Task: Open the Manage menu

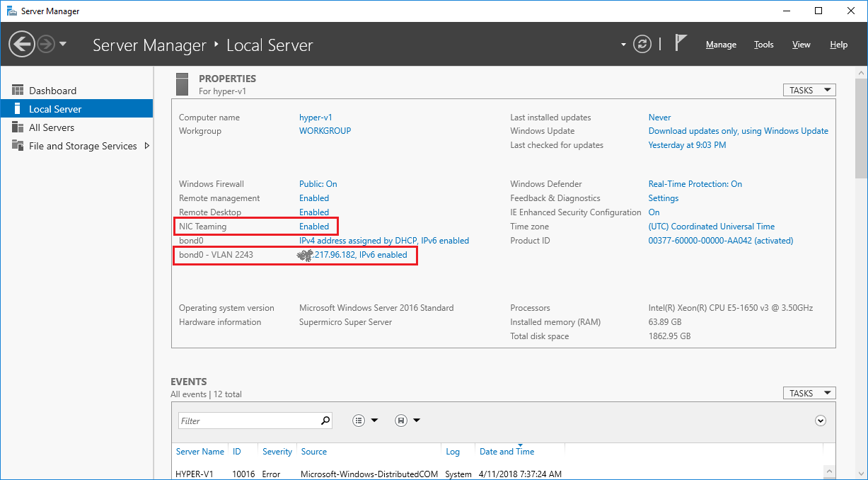Action: (721, 45)
